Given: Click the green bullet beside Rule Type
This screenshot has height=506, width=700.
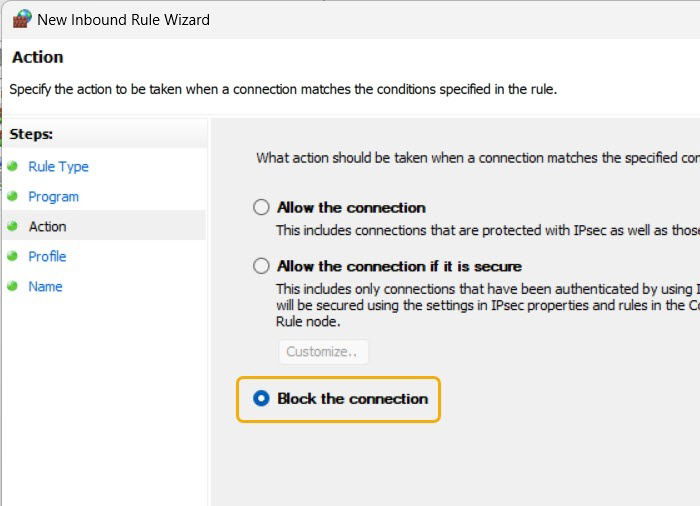Looking at the screenshot, I should (12, 166).
